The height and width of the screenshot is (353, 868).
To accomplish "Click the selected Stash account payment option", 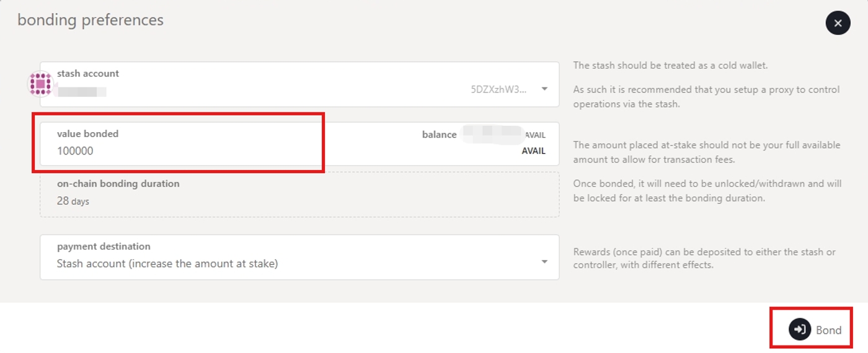I will point(167,264).
